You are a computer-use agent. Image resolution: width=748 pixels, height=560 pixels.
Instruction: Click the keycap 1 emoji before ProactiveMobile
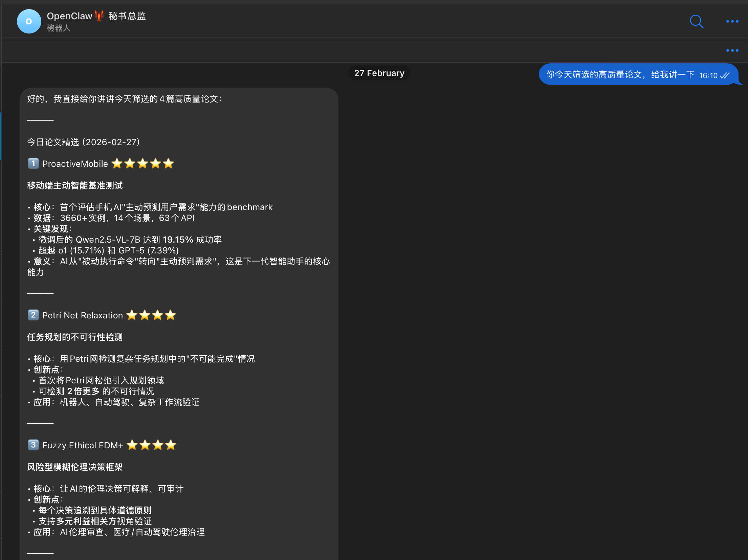[33, 164]
